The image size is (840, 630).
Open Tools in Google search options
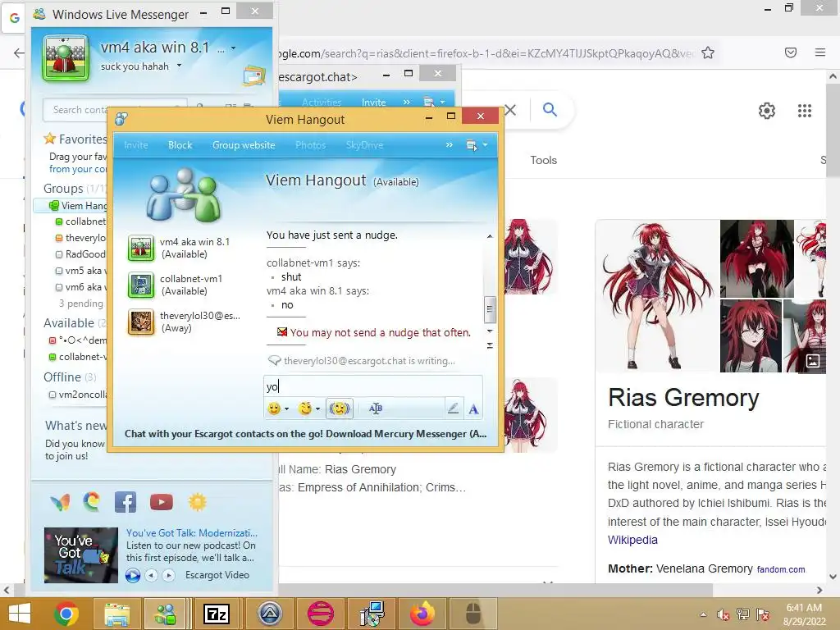[x=544, y=160]
